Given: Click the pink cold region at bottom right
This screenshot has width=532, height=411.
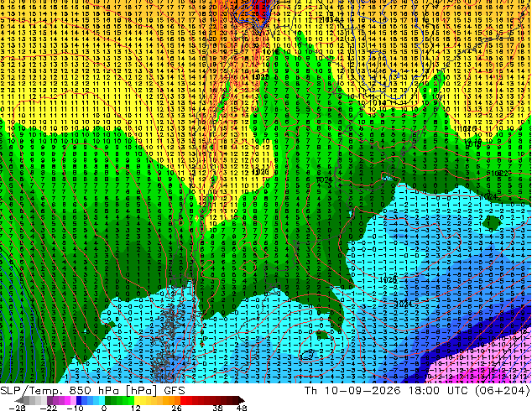Looking at the screenshot, I should pos(488,368).
